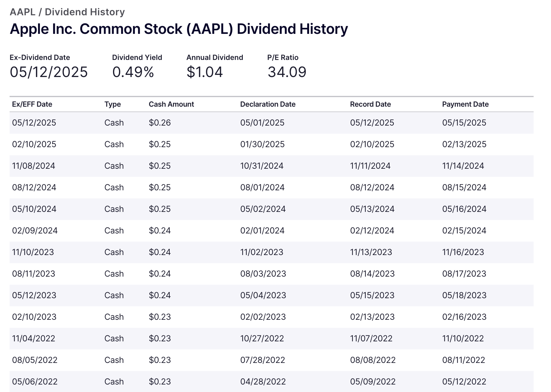Image resolution: width=551 pixels, height=392 pixels.
Task: Click payment date 08/15/2024
Action: 464,187
